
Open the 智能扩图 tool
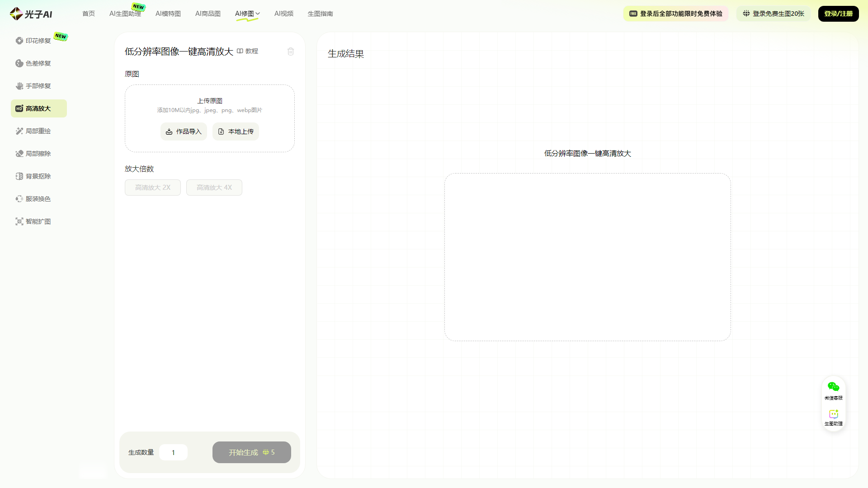(38, 221)
